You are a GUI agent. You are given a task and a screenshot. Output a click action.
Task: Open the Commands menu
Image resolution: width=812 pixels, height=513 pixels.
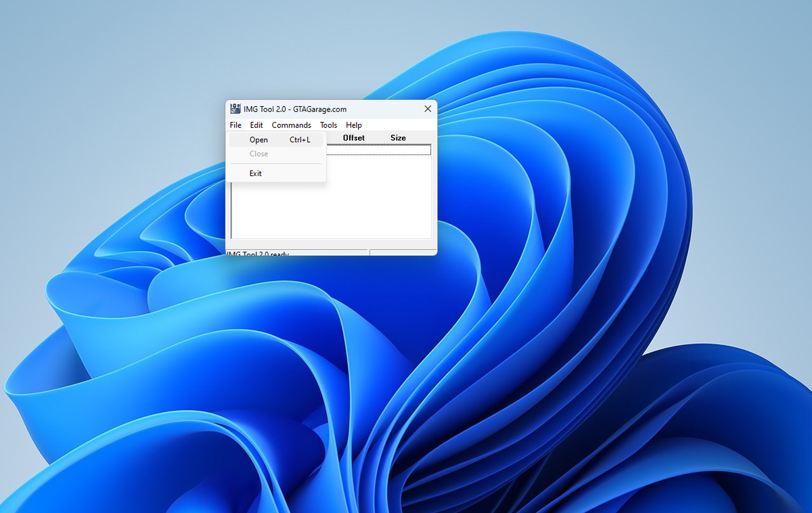[292, 125]
